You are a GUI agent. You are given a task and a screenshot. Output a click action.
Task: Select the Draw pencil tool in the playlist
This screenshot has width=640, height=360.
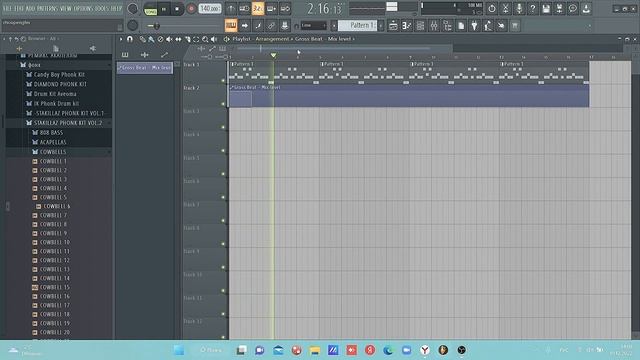pyautogui.click(x=142, y=39)
